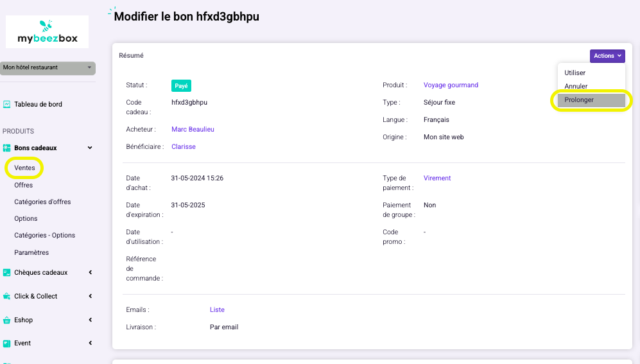Click the Mon site web origin value
The height and width of the screenshot is (364, 640).
coord(444,137)
